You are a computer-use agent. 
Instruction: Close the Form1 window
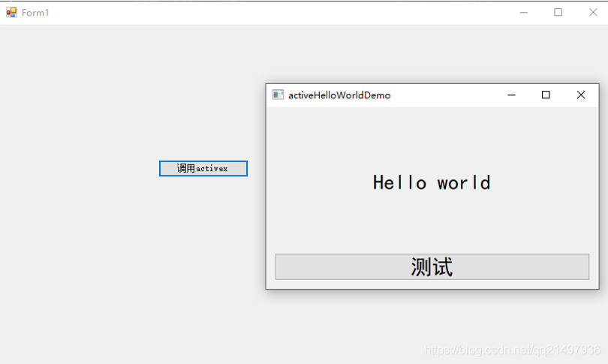pyautogui.click(x=593, y=13)
